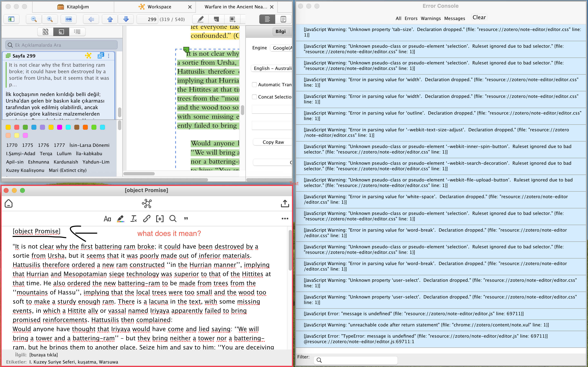Insert a citation in the note editor
This screenshot has height=367, width=588.
point(160,219)
